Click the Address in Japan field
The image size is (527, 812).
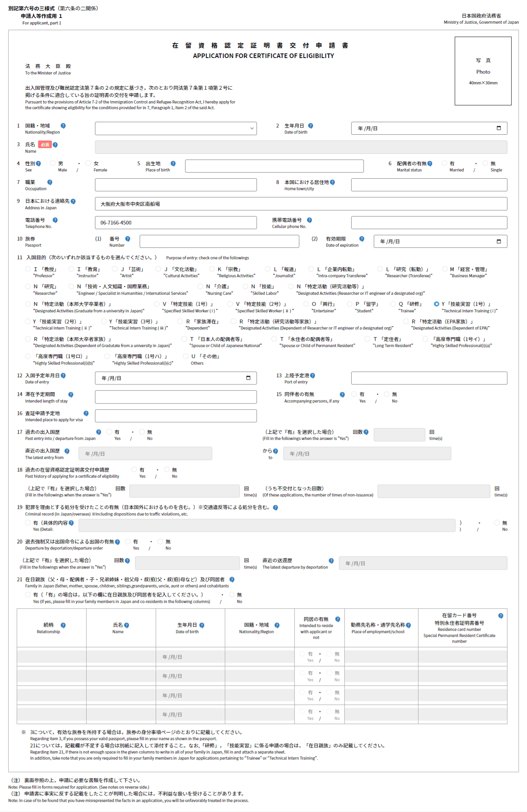(x=301, y=204)
